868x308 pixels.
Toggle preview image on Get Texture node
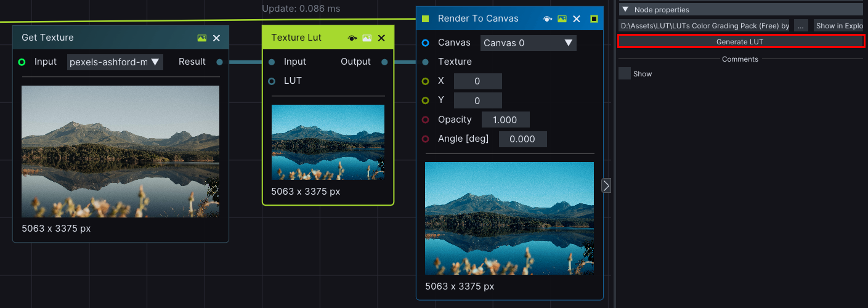pyautogui.click(x=202, y=38)
